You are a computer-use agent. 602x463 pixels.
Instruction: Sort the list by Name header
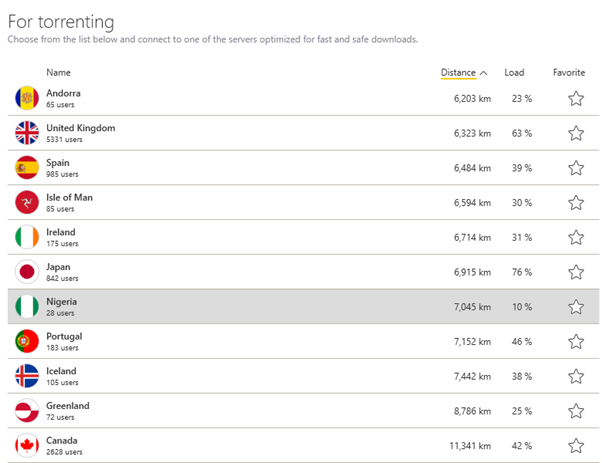pyautogui.click(x=59, y=72)
